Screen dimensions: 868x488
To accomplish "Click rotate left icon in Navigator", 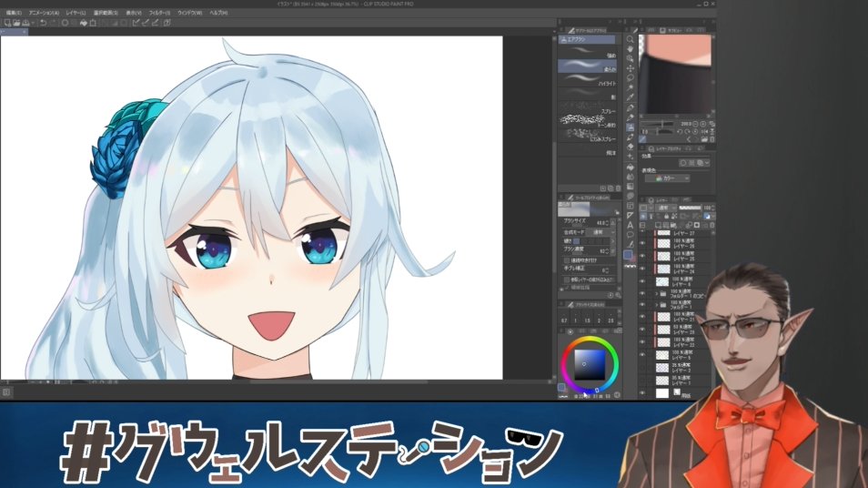I will 680,132.
